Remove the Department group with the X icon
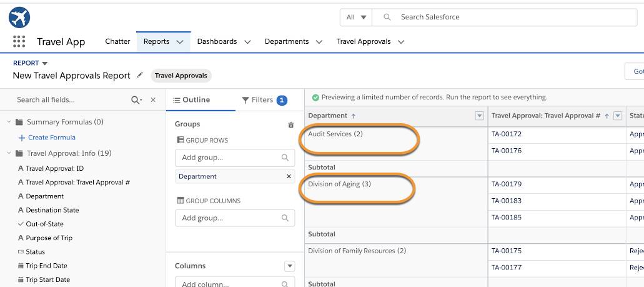 pyautogui.click(x=289, y=176)
